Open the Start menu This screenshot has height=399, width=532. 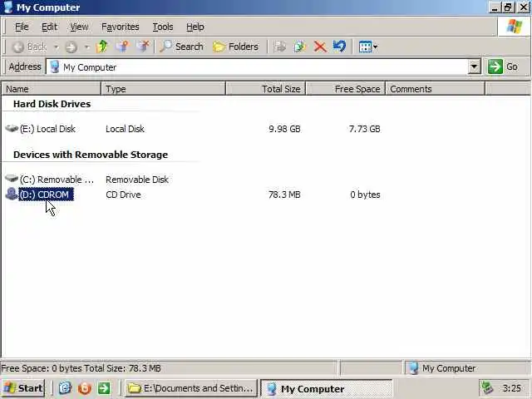[23, 388]
